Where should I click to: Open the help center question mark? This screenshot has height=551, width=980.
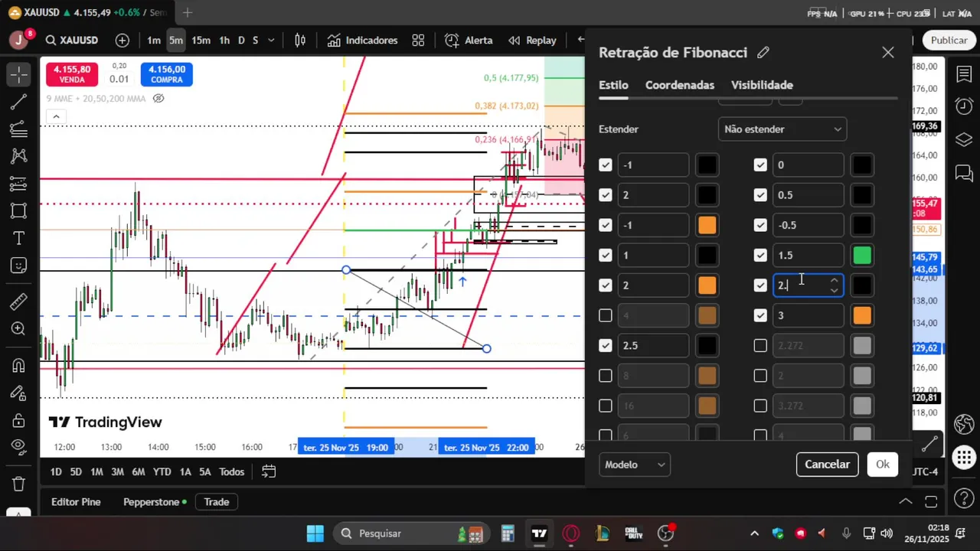coord(964,500)
